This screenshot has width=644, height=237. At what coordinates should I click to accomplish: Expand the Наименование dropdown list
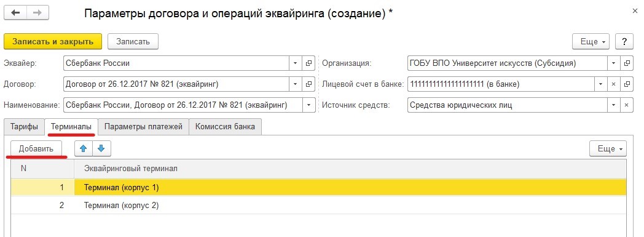(x=308, y=105)
